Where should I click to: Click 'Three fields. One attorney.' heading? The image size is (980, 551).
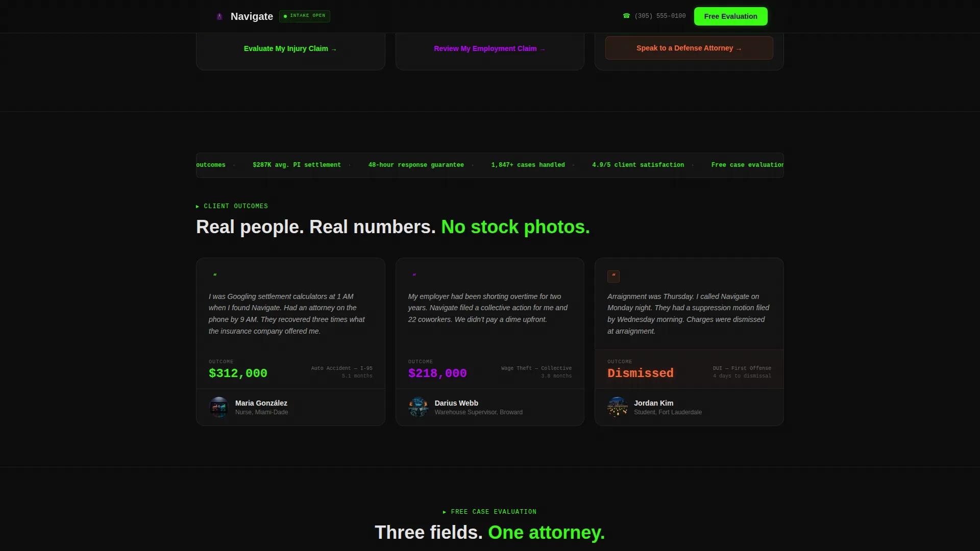[x=489, y=533]
